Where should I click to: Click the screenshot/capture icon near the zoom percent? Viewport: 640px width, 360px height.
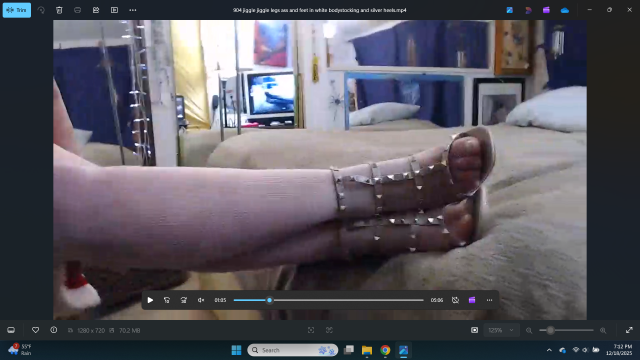(x=474, y=330)
